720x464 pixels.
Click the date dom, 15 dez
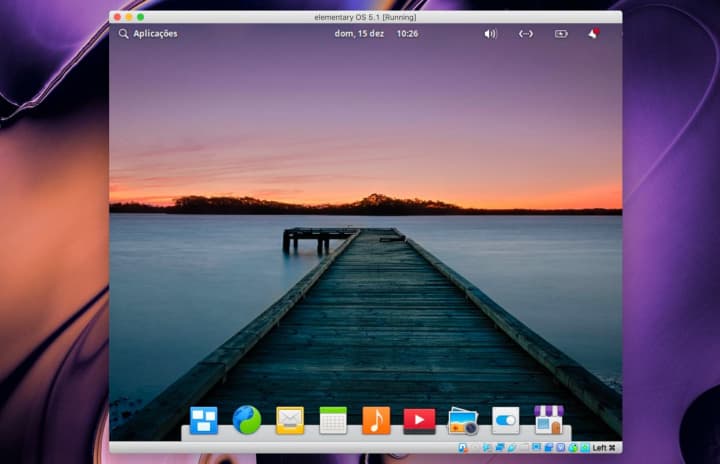point(359,33)
